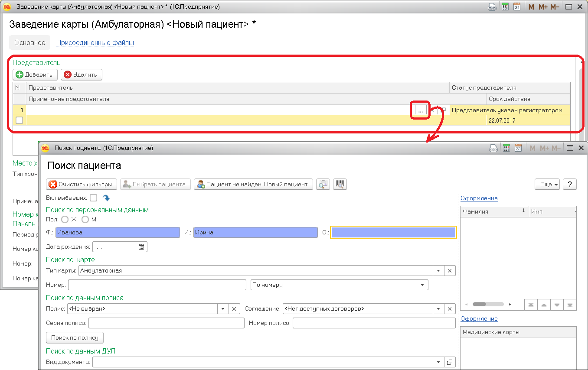Move to first row in results list

coord(530,305)
